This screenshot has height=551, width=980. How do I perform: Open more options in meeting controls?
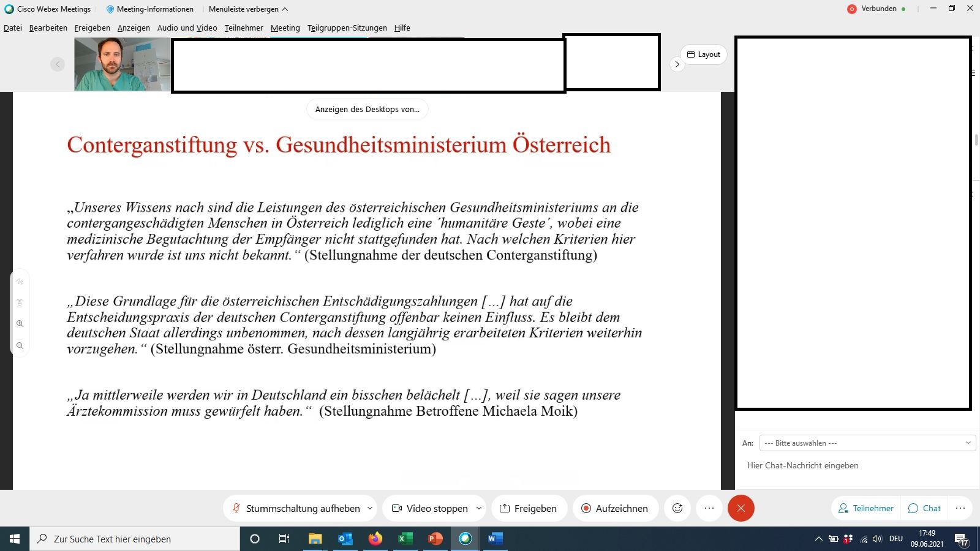pyautogui.click(x=709, y=508)
